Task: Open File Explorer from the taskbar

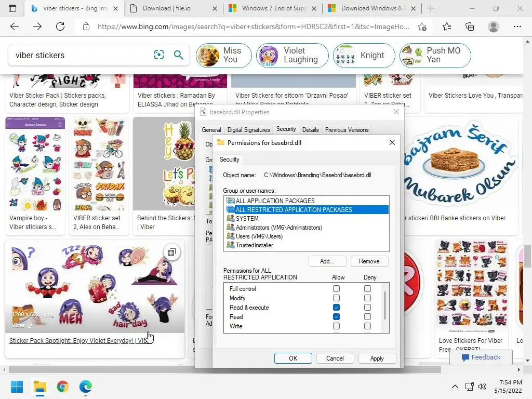Action: pos(39,387)
